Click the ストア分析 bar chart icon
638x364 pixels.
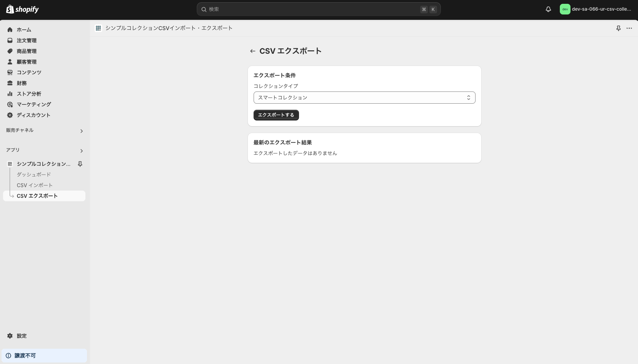[10, 94]
